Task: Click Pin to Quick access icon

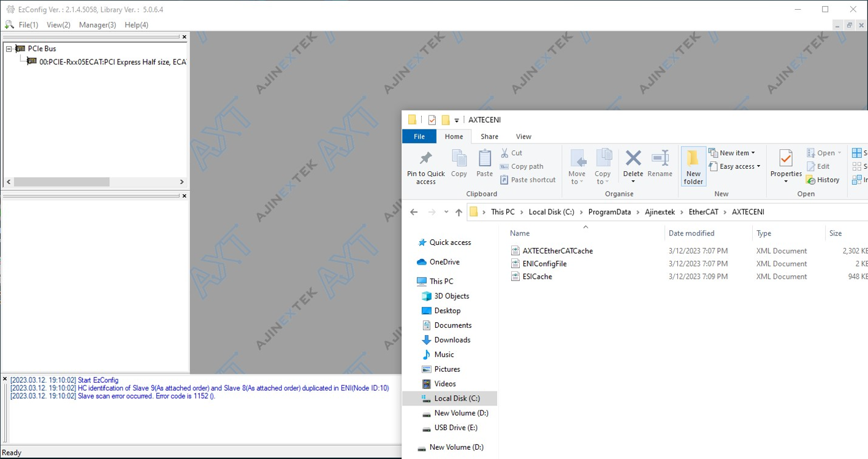Action: (x=425, y=158)
